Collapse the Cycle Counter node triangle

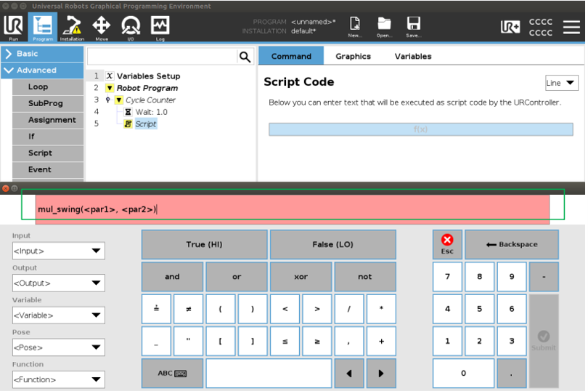click(x=119, y=100)
